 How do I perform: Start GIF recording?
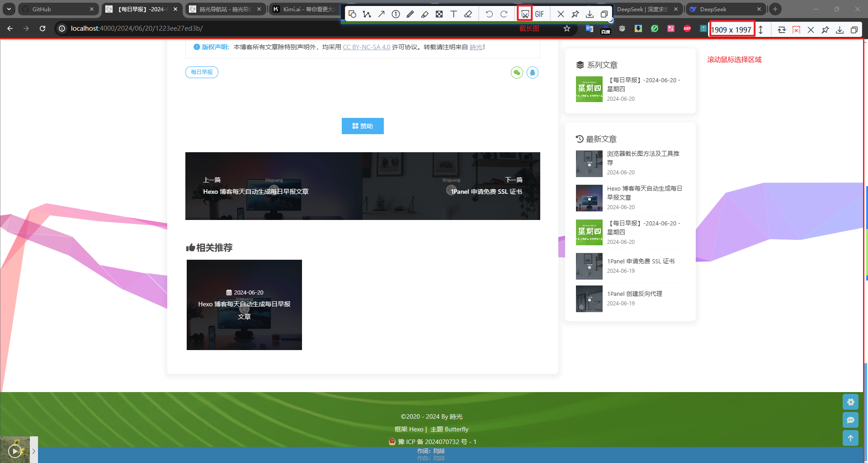pos(539,14)
